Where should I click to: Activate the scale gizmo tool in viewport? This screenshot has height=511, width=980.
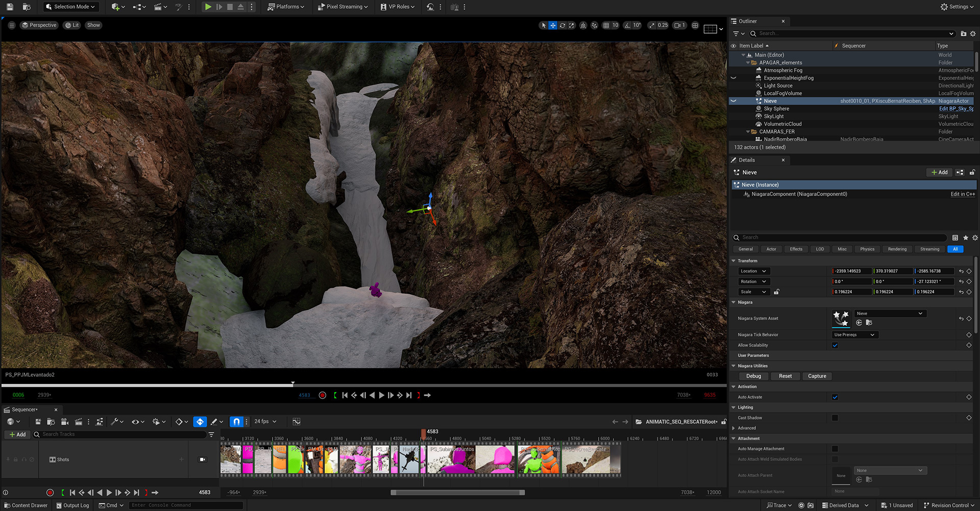pos(572,25)
